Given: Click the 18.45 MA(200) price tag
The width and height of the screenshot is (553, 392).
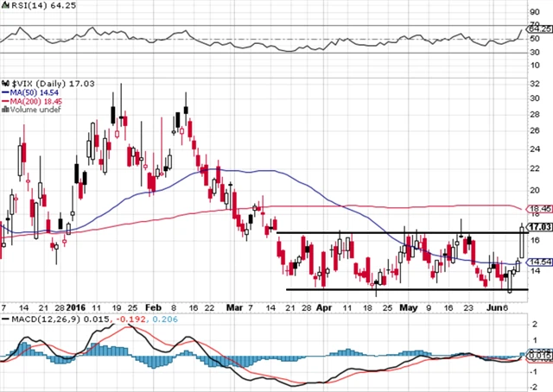Looking at the screenshot, I should click(x=539, y=209).
